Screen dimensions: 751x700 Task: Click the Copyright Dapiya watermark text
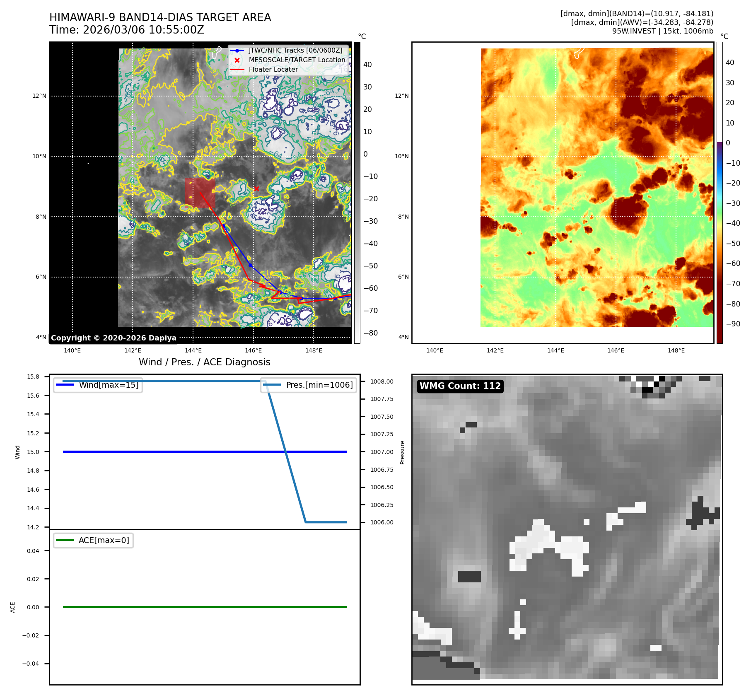click(113, 338)
